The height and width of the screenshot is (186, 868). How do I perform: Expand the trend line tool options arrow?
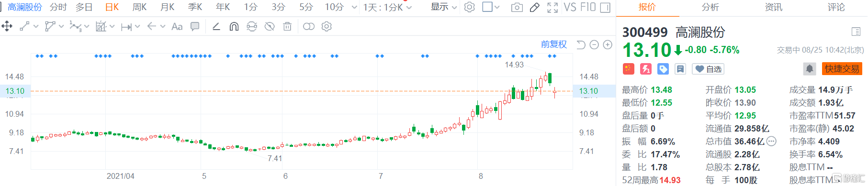36,26
